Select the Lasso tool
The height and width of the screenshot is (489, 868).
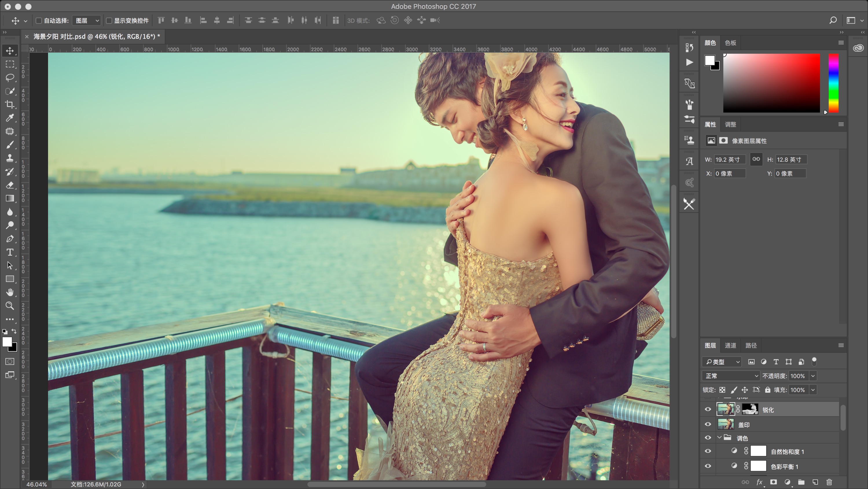click(10, 77)
